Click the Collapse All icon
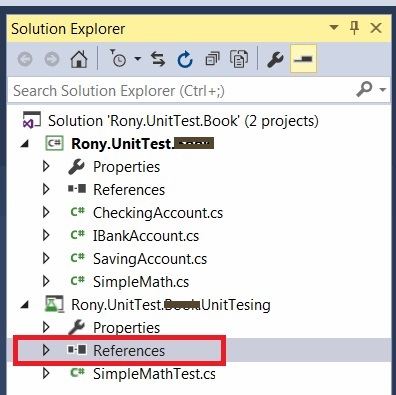The width and height of the screenshot is (396, 395). point(212,59)
